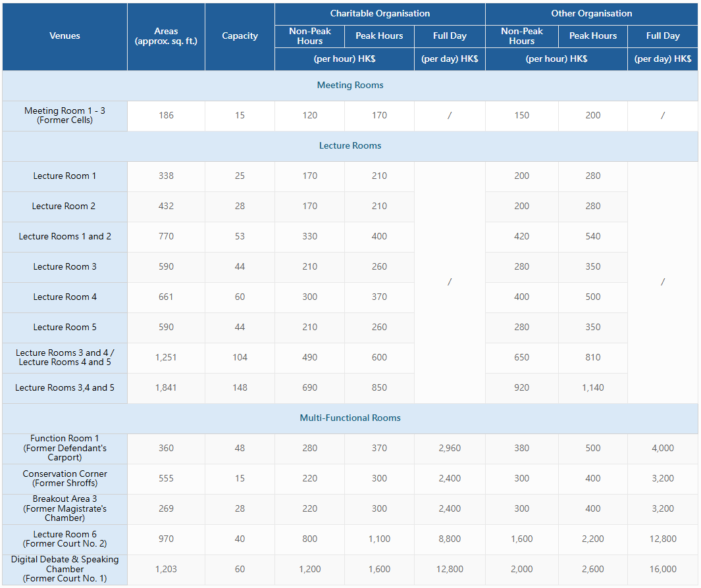Screen dimensions: 701x588
Task: Select the Other Organisation header cell
Action: pyautogui.click(x=592, y=13)
